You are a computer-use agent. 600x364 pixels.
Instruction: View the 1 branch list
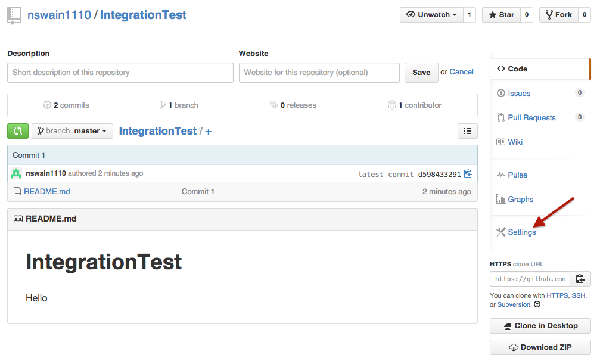click(x=179, y=105)
